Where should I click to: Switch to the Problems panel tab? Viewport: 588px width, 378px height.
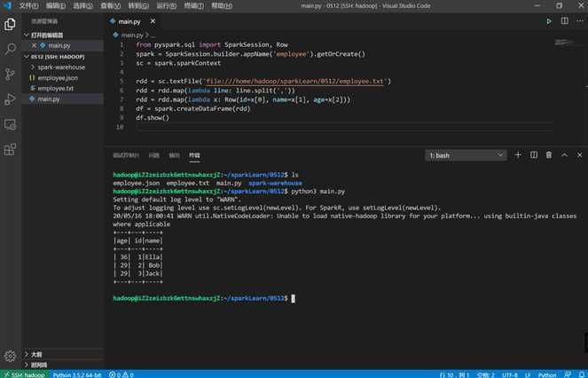(x=154, y=155)
